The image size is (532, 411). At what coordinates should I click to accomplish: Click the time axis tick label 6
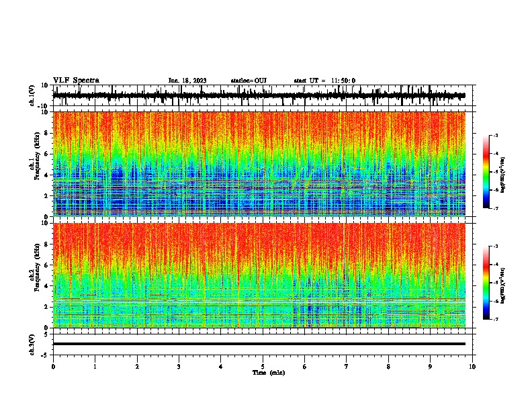pyautogui.click(x=305, y=367)
